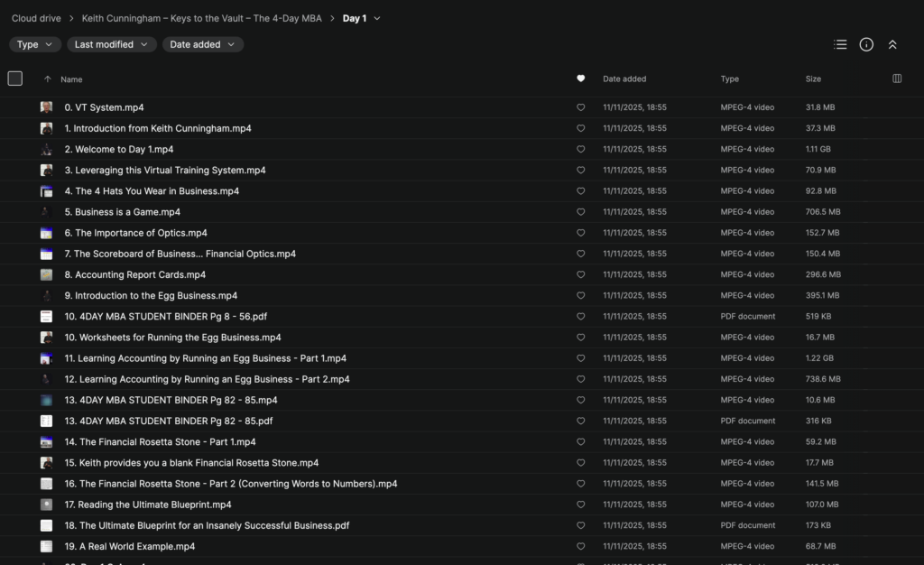The height and width of the screenshot is (565, 924).
Task: Open the info details panel icon
Action: pos(866,44)
